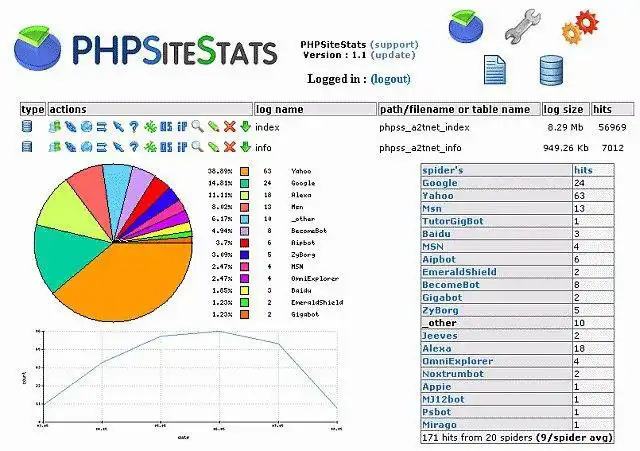This screenshot has height=451, width=640.
Task: Click the MJ12bot spider link
Action: (x=443, y=399)
